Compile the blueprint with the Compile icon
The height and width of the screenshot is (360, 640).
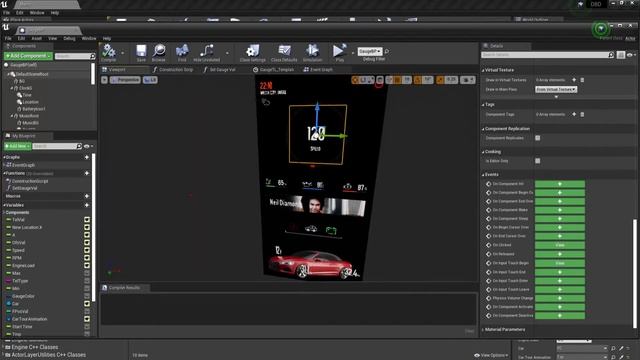(109, 52)
